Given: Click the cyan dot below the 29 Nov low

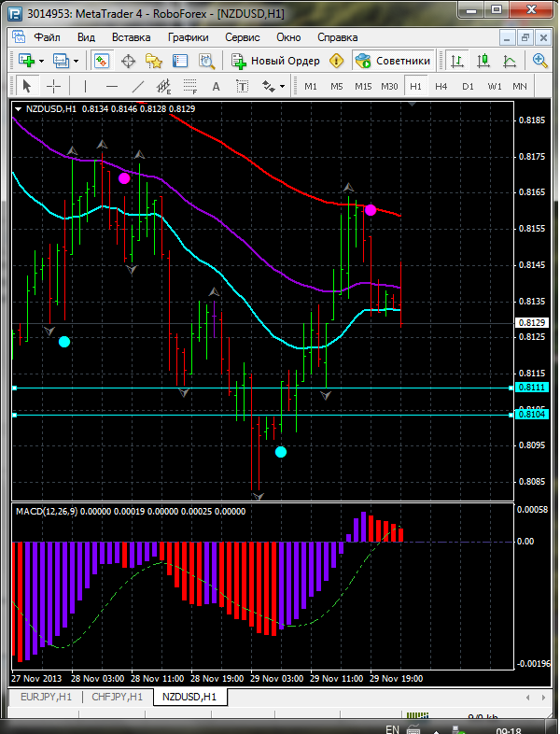Looking at the screenshot, I should pos(281,452).
